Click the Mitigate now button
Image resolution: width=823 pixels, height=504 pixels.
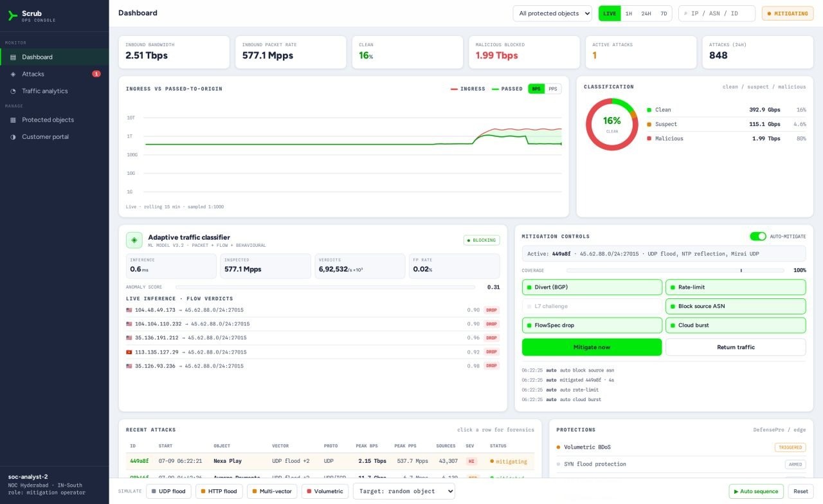[x=592, y=347]
